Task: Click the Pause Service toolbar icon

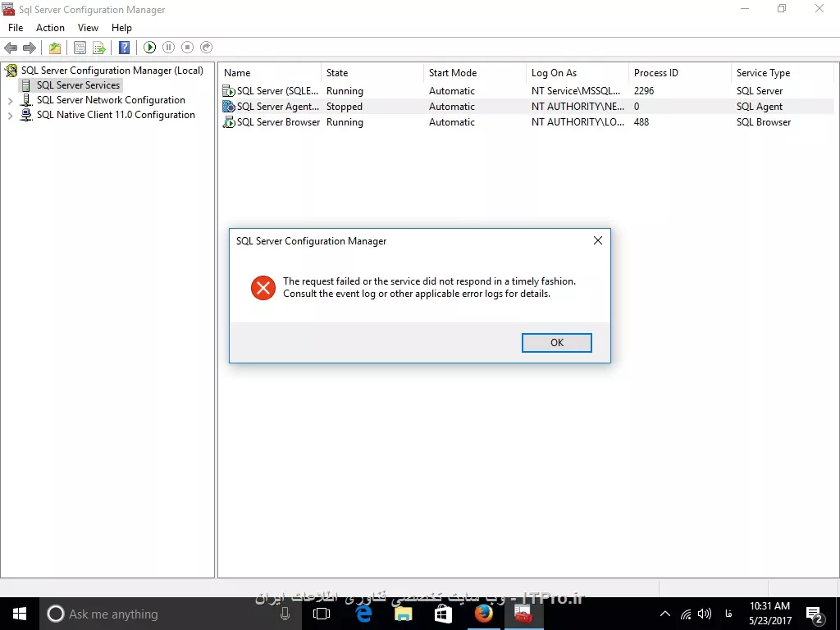Action: point(169,48)
